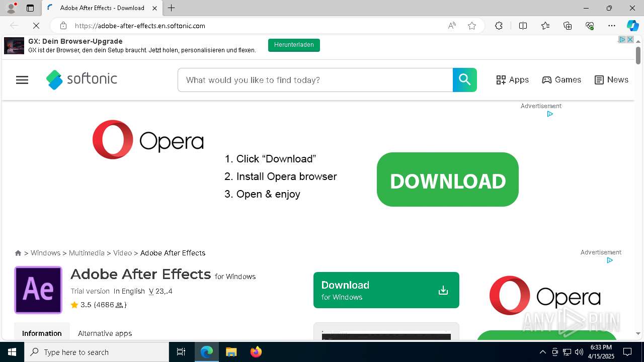Switch to Alternative apps tab
644x362 pixels.
(105, 333)
